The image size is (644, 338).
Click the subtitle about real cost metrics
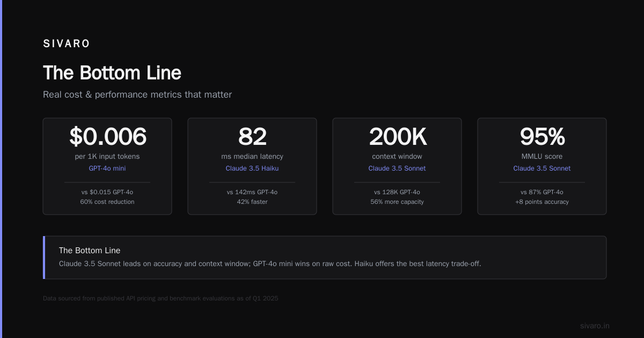pos(137,94)
